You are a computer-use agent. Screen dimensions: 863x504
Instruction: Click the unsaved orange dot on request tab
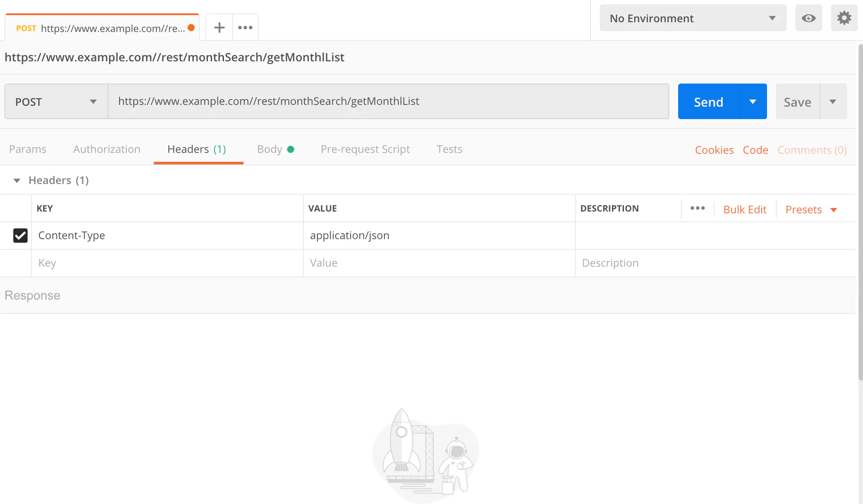click(192, 28)
